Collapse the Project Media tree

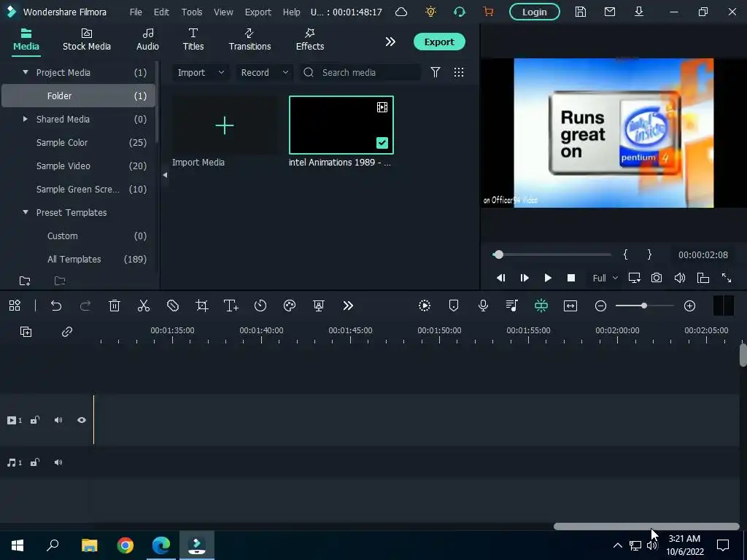[x=26, y=72]
